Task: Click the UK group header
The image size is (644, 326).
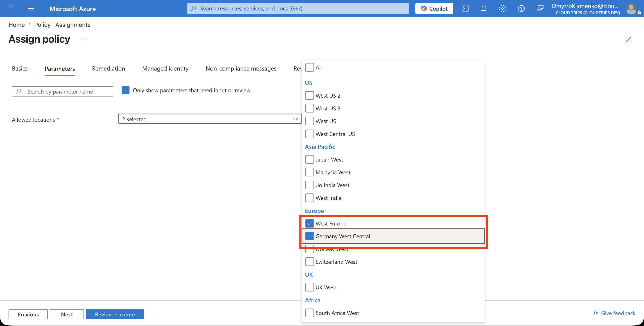Action: [x=309, y=274]
